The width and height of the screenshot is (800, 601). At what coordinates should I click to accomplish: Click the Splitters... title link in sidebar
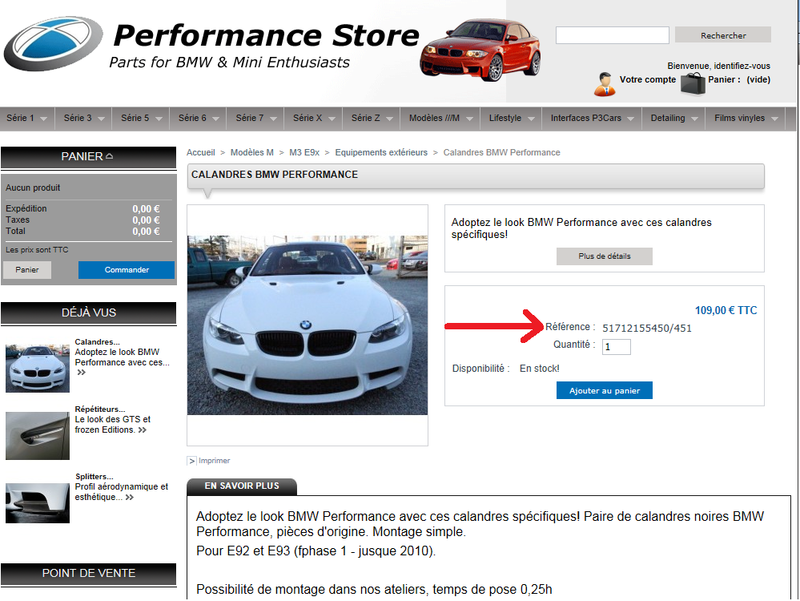point(94,477)
